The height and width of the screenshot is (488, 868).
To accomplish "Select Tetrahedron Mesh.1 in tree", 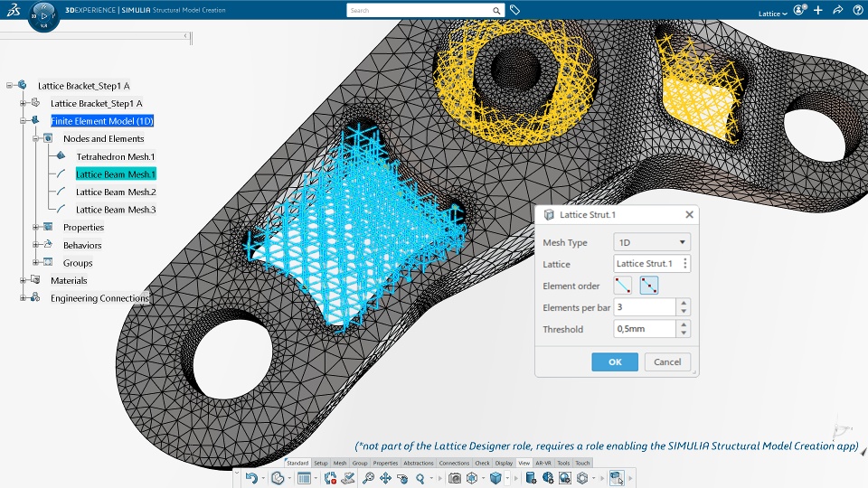I will click(x=116, y=156).
